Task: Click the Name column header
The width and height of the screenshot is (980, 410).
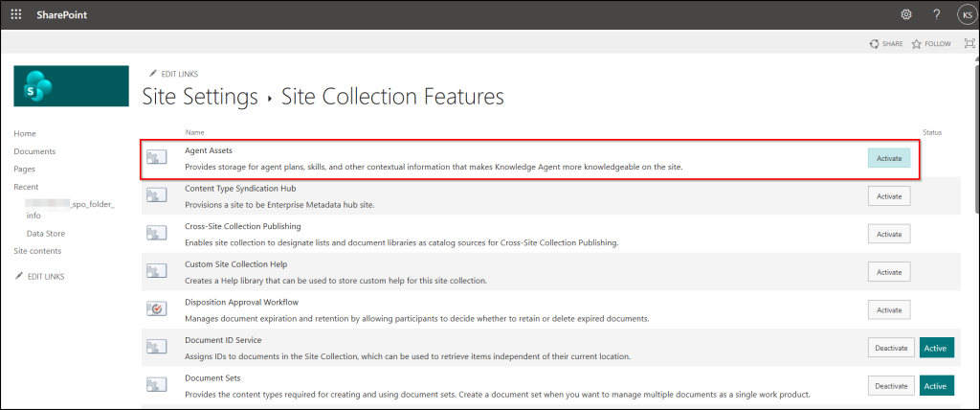Action: pyautogui.click(x=194, y=133)
